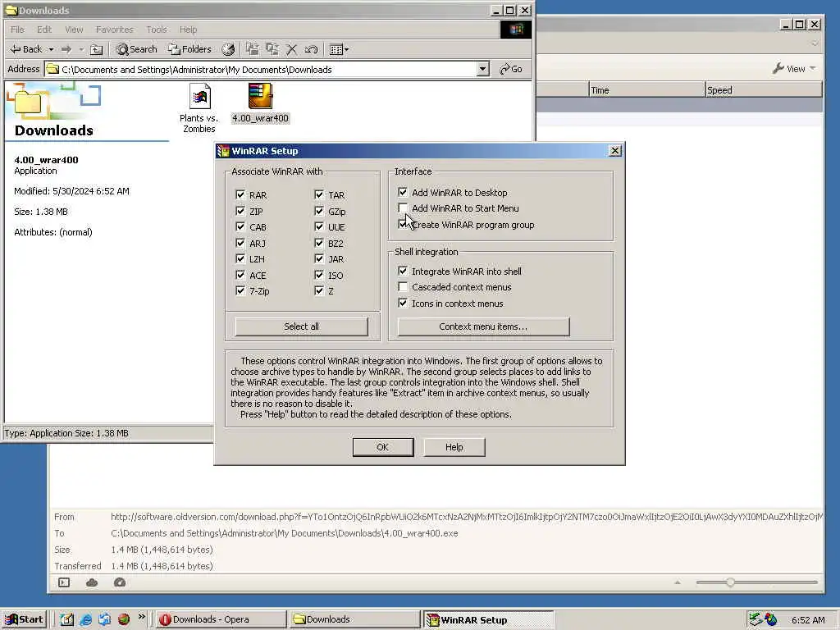Image resolution: width=840 pixels, height=630 pixels.
Task: Switch to Downloads - Opera taskbar button
Action: pyautogui.click(x=221, y=619)
